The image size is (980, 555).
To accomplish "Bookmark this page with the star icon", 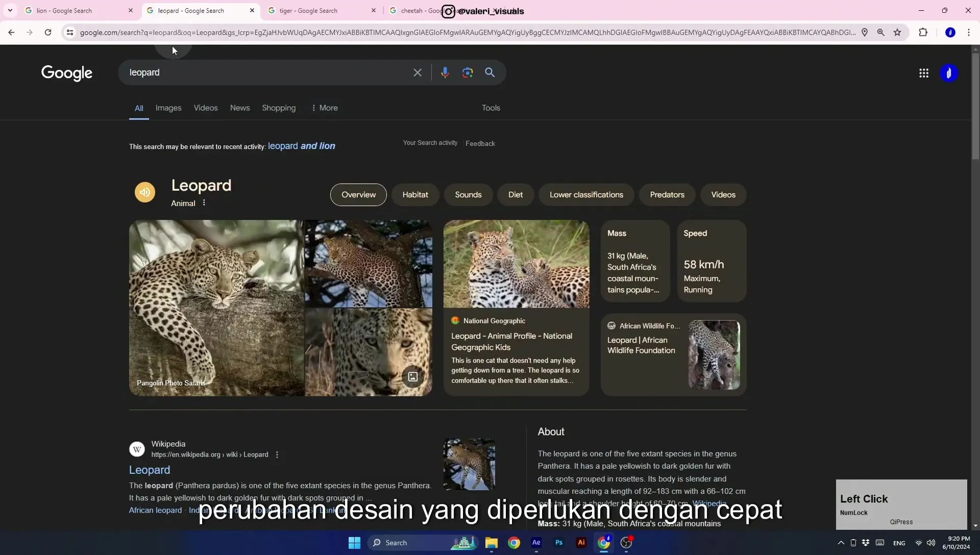I will [x=897, y=33].
